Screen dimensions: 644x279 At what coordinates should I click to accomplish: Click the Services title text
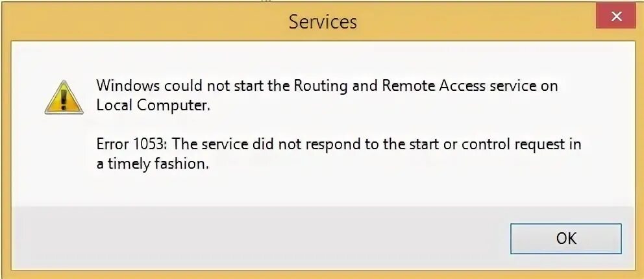pyautogui.click(x=323, y=21)
